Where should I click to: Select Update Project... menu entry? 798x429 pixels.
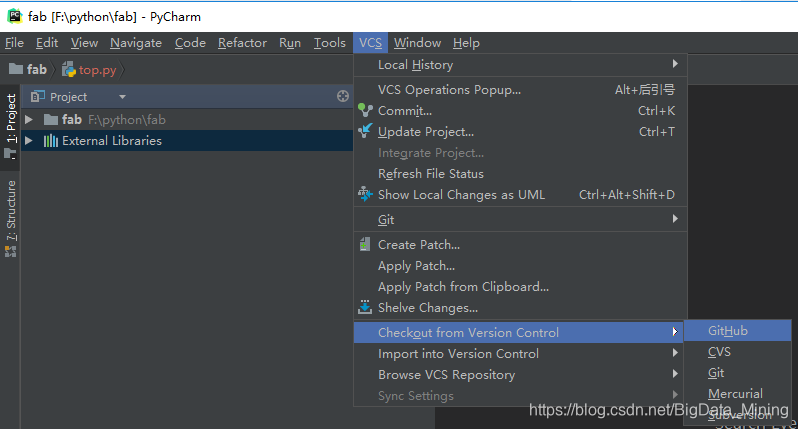[520, 131]
